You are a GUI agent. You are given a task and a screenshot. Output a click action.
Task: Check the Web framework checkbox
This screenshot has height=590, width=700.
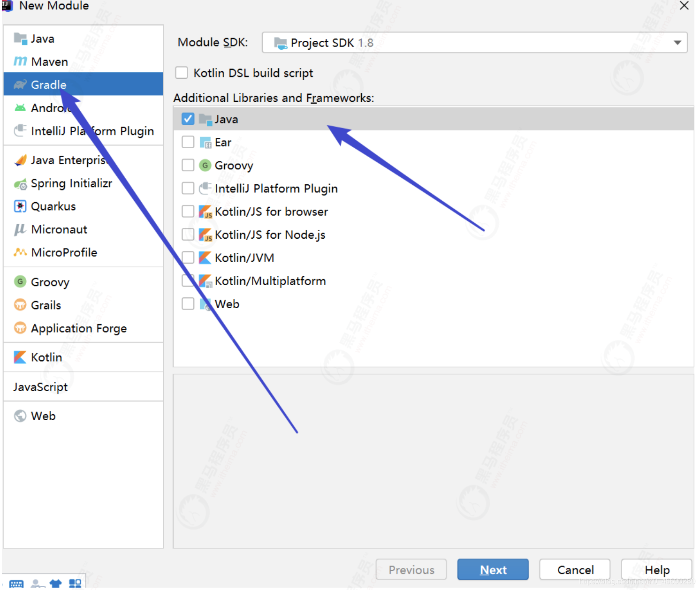[x=188, y=304]
